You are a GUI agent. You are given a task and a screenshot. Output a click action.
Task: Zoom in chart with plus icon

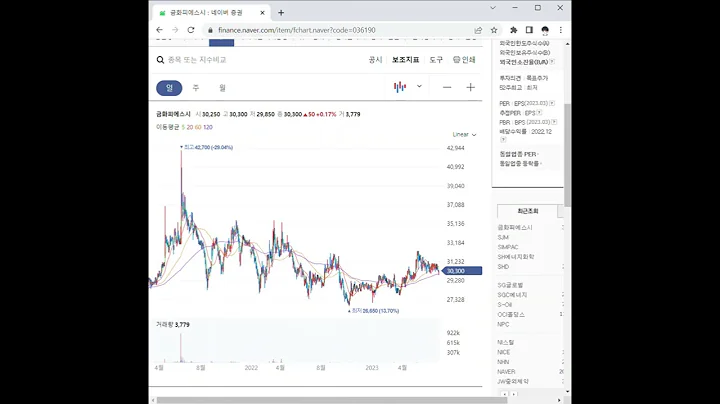470,87
